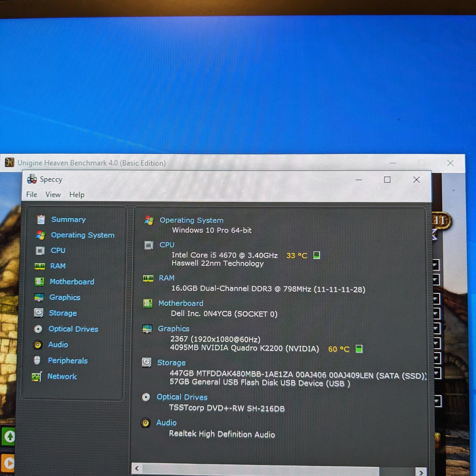Screen dimensions: 476x476
Task: Click the "Dell Inc. 0N4YC8 (SOCKET 0)" line
Action: click(x=224, y=314)
